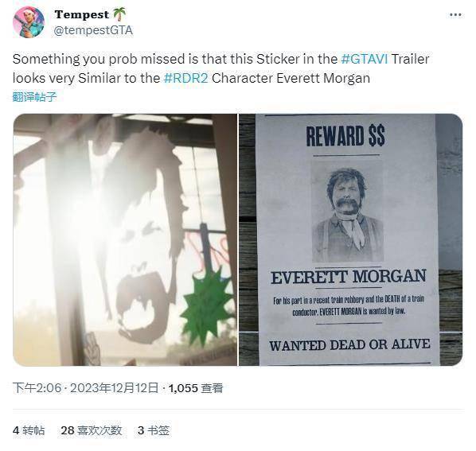Open the 3 书签 bookmarks count
The height and width of the screenshot is (451, 476).
154,430
